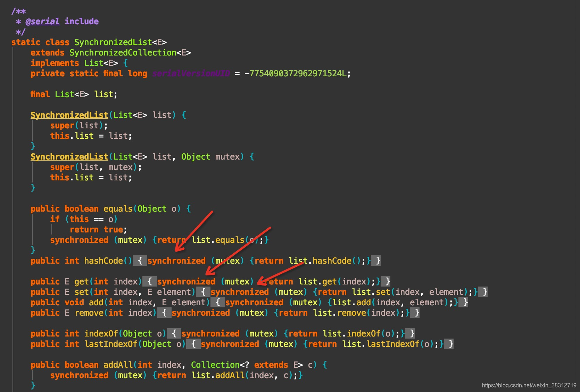Image resolution: width=580 pixels, height=392 pixels.
Task: Click the synchronized keyword in the equals body
Action: pyautogui.click(x=79, y=240)
